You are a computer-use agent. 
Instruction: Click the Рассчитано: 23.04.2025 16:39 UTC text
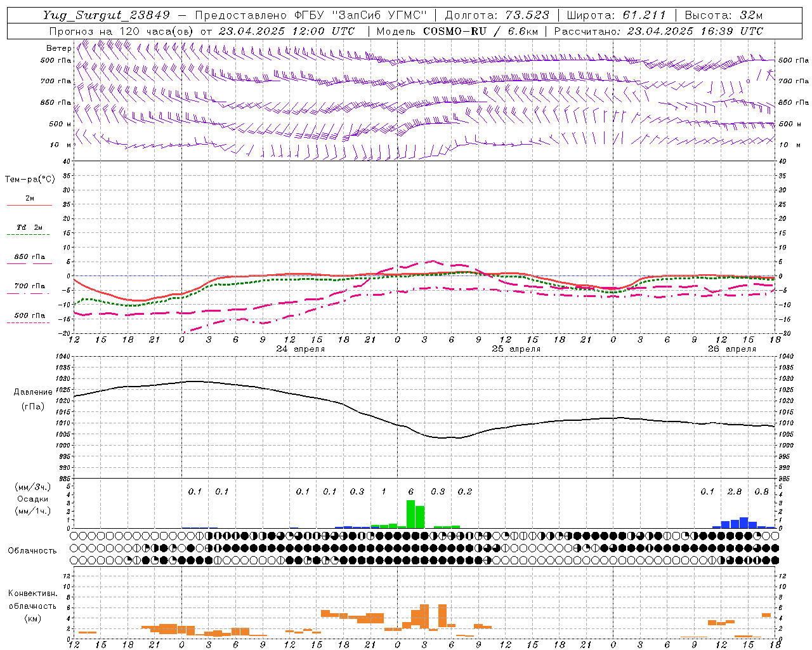(658, 31)
